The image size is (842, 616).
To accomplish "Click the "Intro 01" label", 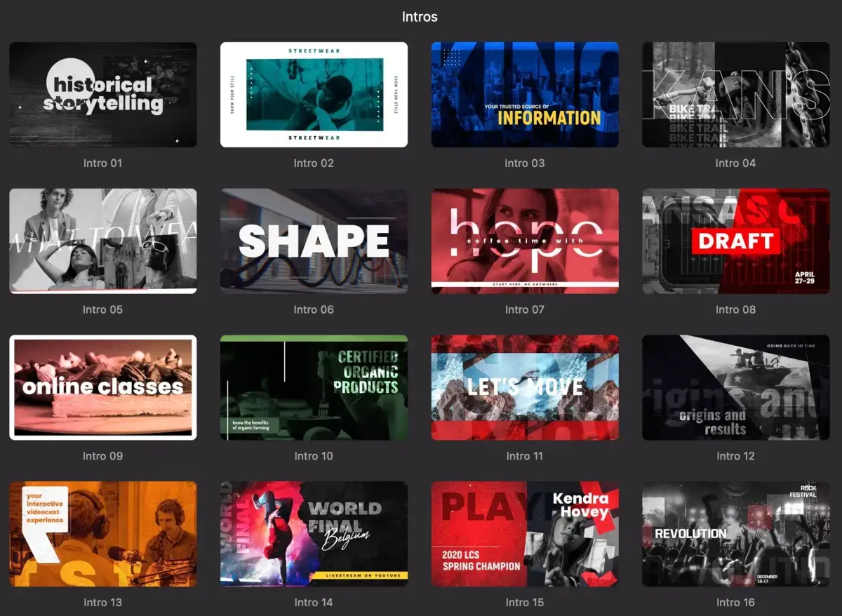I will point(102,163).
